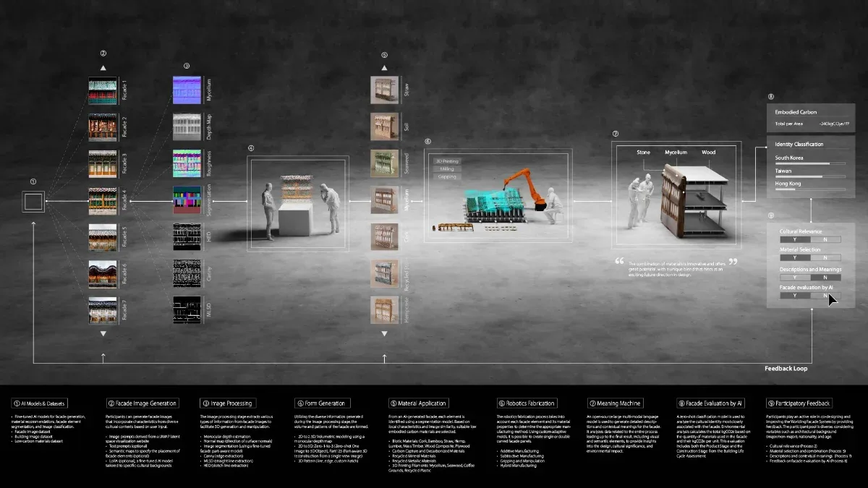The height and width of the screenshot is (488, 868).
Task: Click the Mycelium label above the facade panel
Action: coord(676,153)
